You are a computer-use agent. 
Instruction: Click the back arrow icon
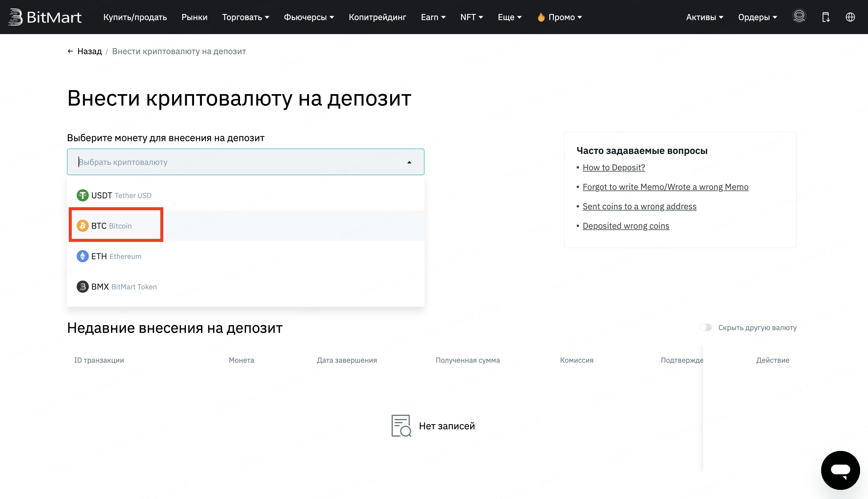click(70, 51)
